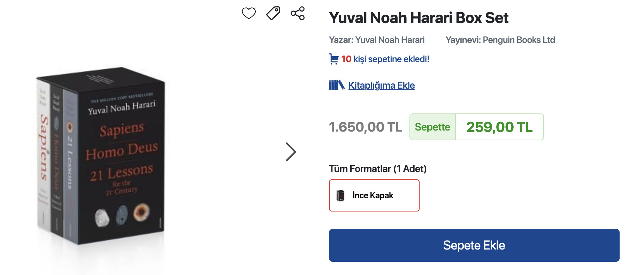
Task: Click the Tüm Formatlar (1 Adet) heading
Action: pyautogui.click(x=377, y=169)
